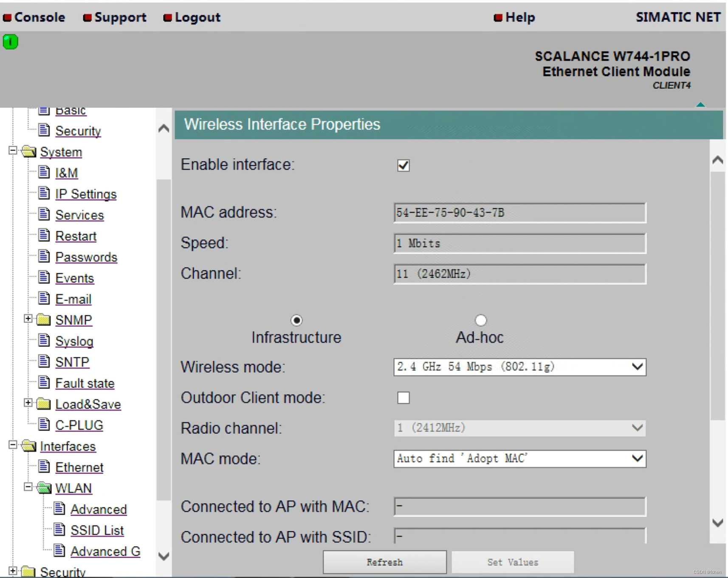Click the folder icon beside SNMP
This screenshot has height=578, width=728.
pos(43,319)
